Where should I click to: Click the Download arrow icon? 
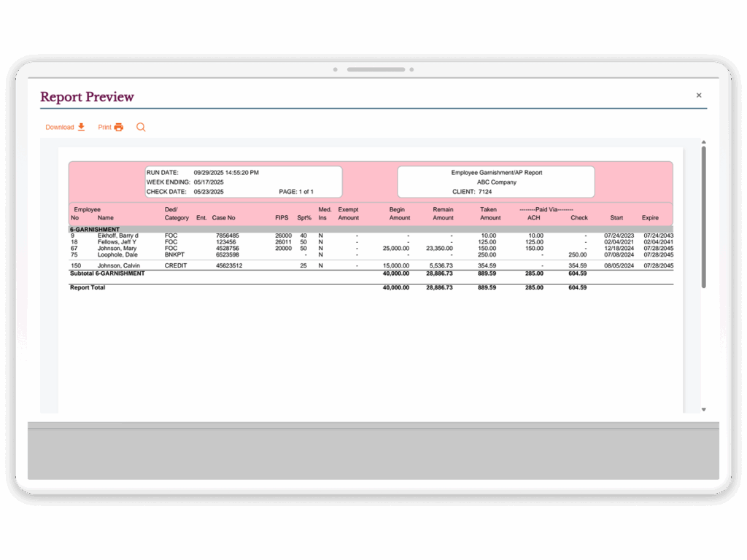(x=82, y=127)
